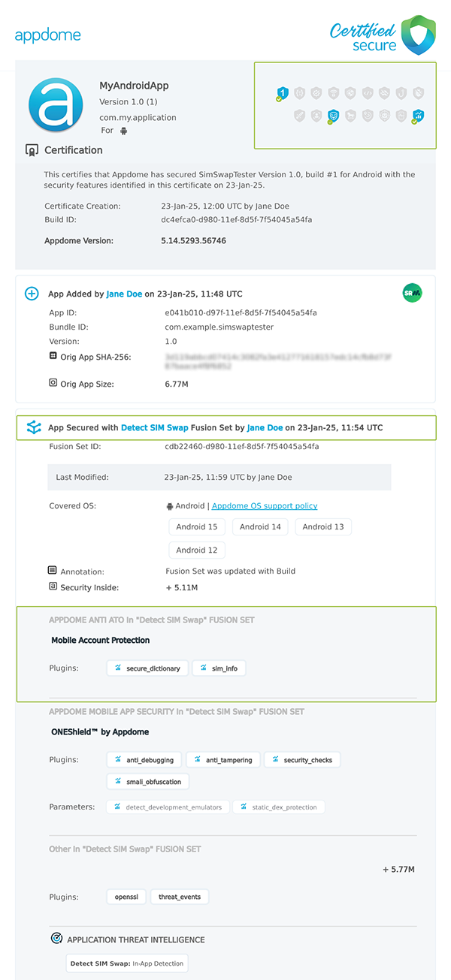Click the Application Threat Intelligence target icon
This screenshot has height=980, width=451.
click(x=56, y=938)
